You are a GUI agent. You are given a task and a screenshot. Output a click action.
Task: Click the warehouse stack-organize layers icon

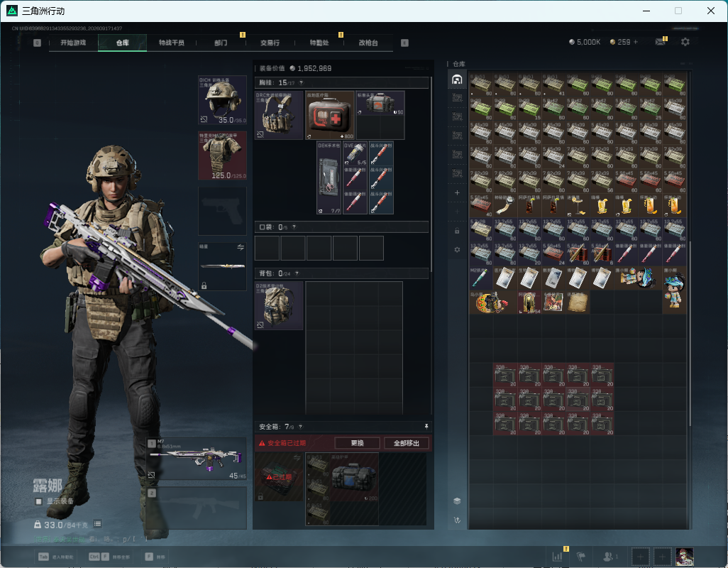457,501
